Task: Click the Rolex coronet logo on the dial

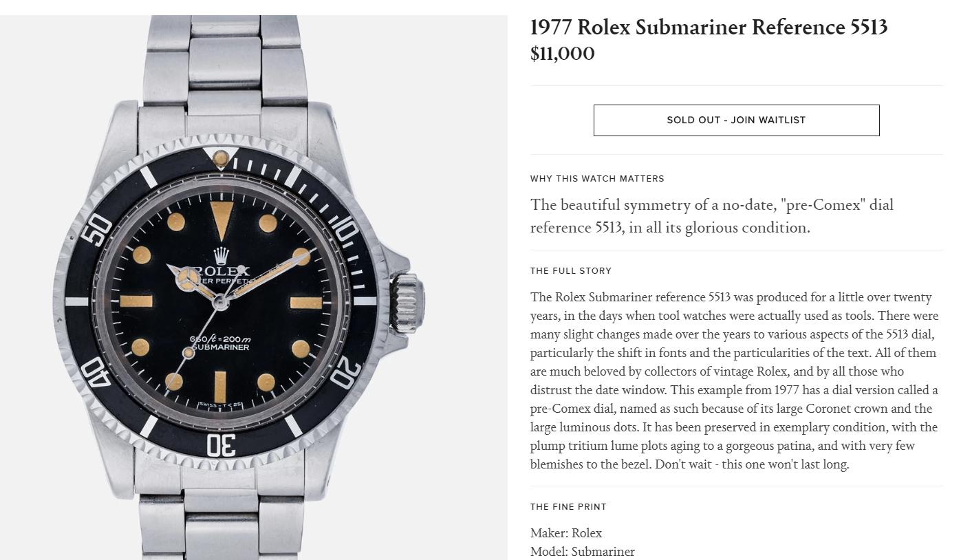Action: tap(222, 255)
